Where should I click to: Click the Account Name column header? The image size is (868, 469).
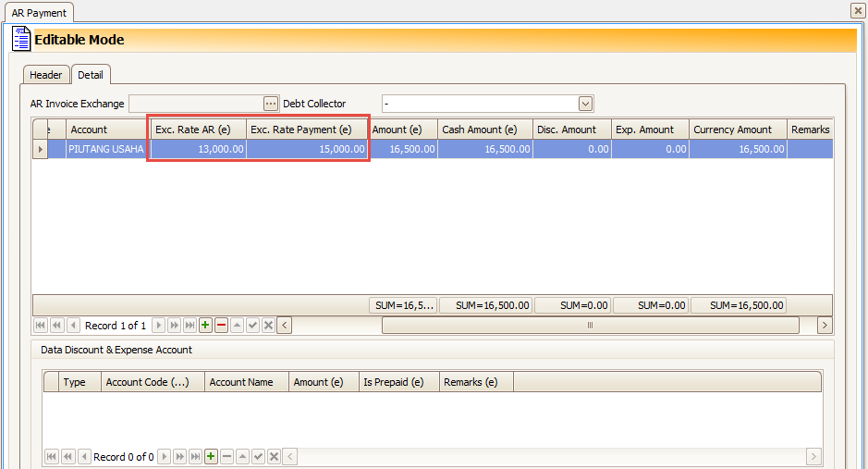pos(247,382)
